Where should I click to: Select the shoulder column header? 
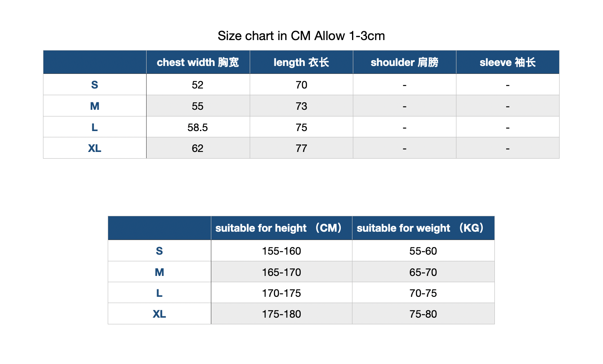[404, 62]
